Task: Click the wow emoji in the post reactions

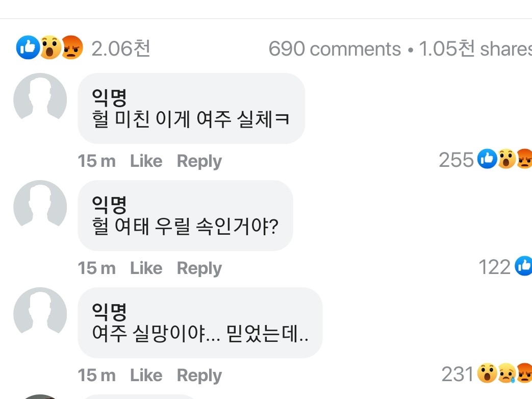Action: (50, 48)
